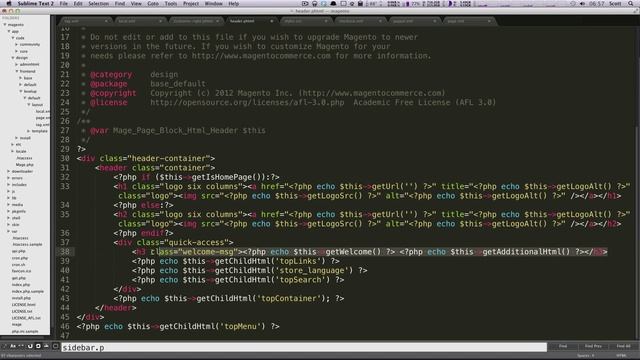Close the header.phtml tab
The height and width of the screenshot is (360, 640).
point(271,21)
